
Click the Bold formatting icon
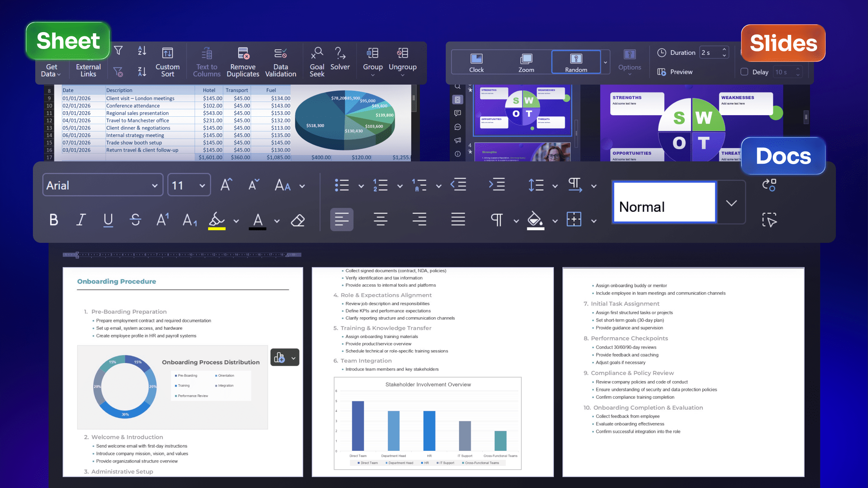point(54,220)
